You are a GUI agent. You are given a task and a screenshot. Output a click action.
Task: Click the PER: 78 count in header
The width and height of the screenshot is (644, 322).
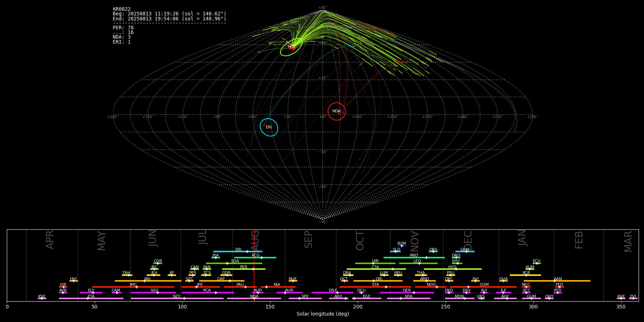pos(123,28)
